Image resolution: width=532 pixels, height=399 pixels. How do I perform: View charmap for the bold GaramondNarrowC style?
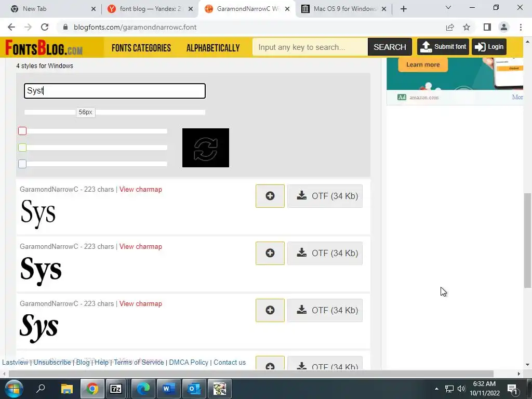tap(140, 247)
